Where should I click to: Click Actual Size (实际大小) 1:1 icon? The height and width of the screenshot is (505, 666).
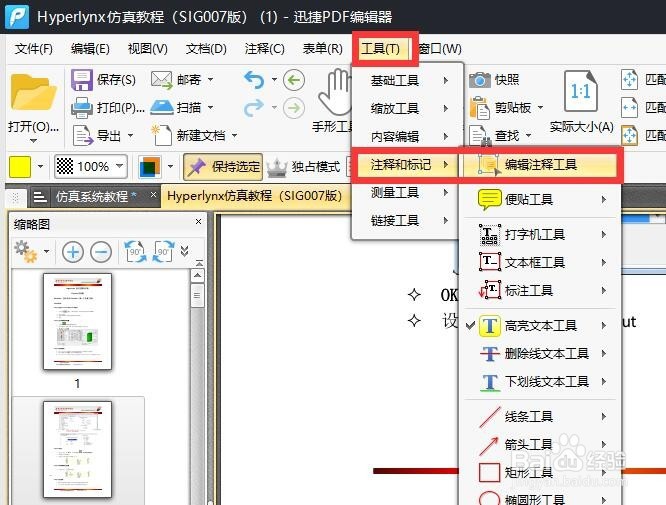click(x=581, y=91)
